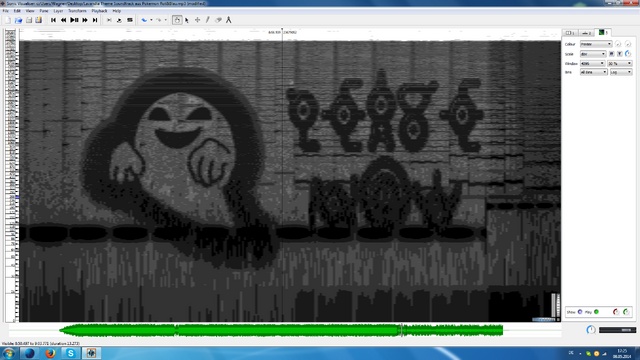This screenshot has height=360, width=640.
Task: Open Firefox from the taskbar
Action: coord(50,353)
